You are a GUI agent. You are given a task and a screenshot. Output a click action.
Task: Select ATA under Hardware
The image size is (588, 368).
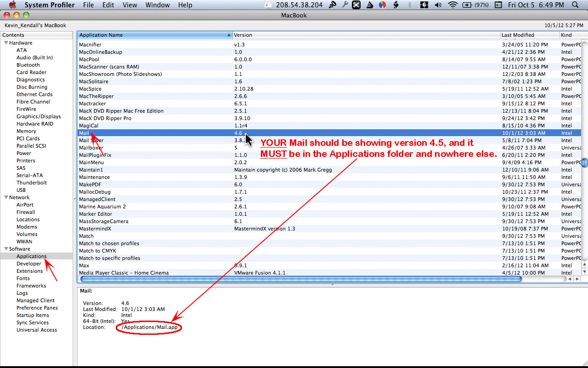click(22, 50)
